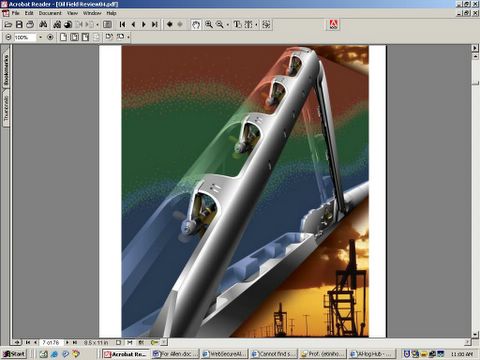This screenshot has height=360, width=480.
Task: Select the Zoom Out magnifier tool
Action: point(220,24)
